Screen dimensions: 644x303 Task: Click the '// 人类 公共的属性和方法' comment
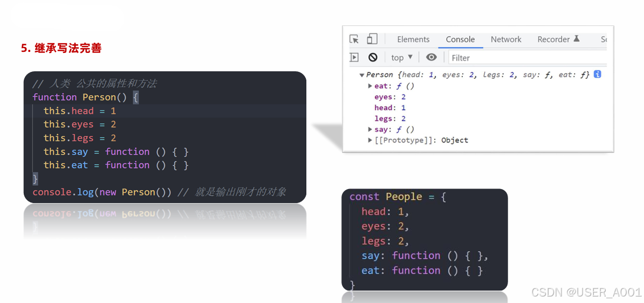94,84
